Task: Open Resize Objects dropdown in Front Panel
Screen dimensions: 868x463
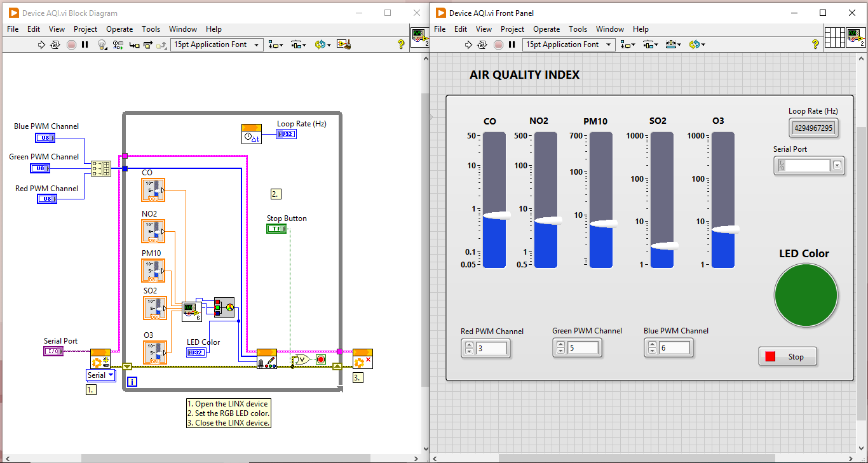Action: click(x=673, y=44)
